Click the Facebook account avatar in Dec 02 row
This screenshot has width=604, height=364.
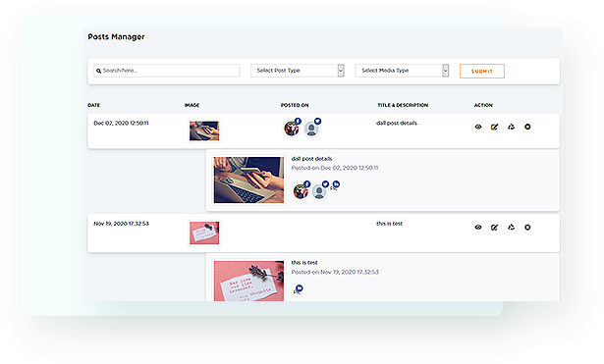point(292,129)
